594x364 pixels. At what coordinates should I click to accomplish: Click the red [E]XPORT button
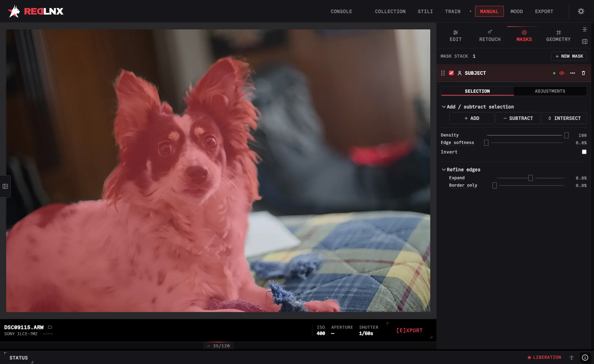409,330
